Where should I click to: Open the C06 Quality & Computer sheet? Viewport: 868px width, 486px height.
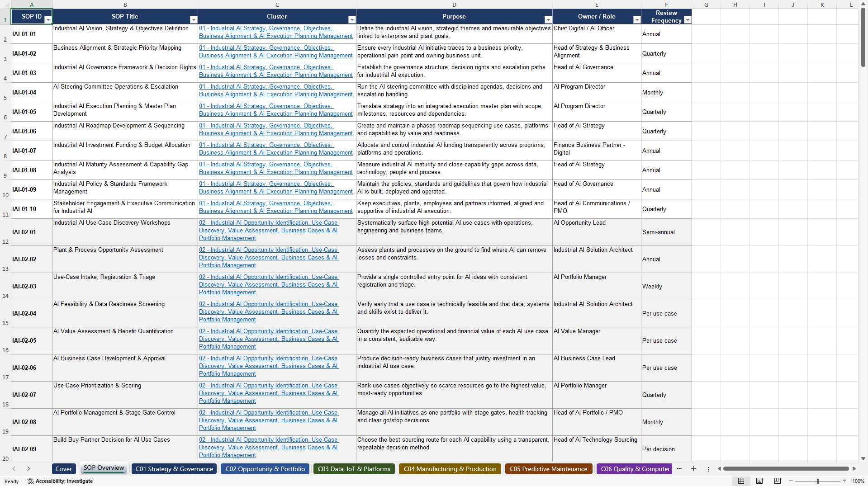[x=635, y=469]
